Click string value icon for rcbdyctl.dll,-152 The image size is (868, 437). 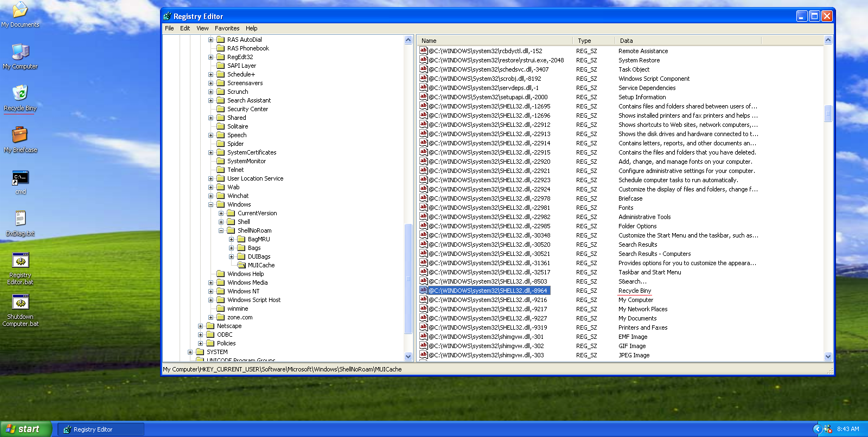pyautogui.click(x=424, y=51)
